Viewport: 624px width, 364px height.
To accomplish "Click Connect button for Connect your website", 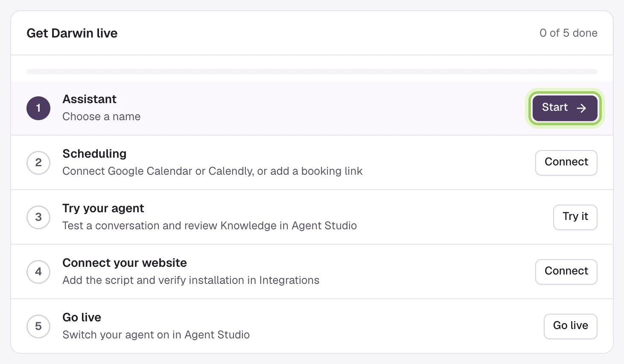I will [x=566, y=272].
